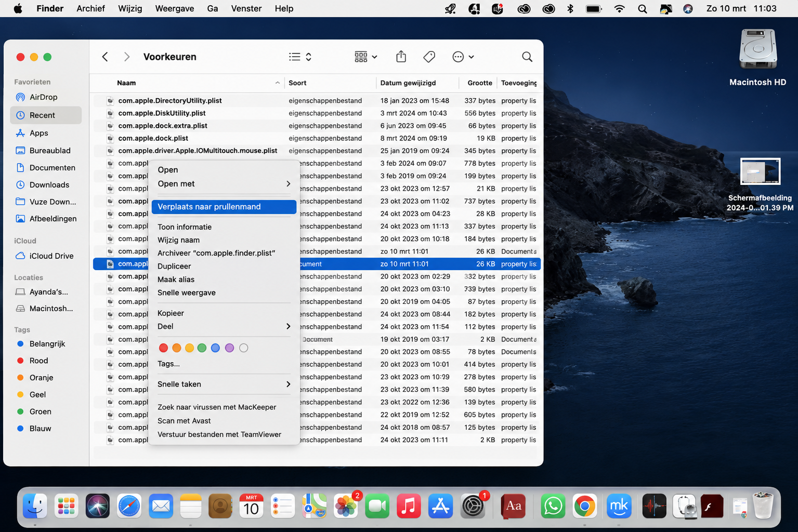Open Macintosh HD on the desktop

758,57
